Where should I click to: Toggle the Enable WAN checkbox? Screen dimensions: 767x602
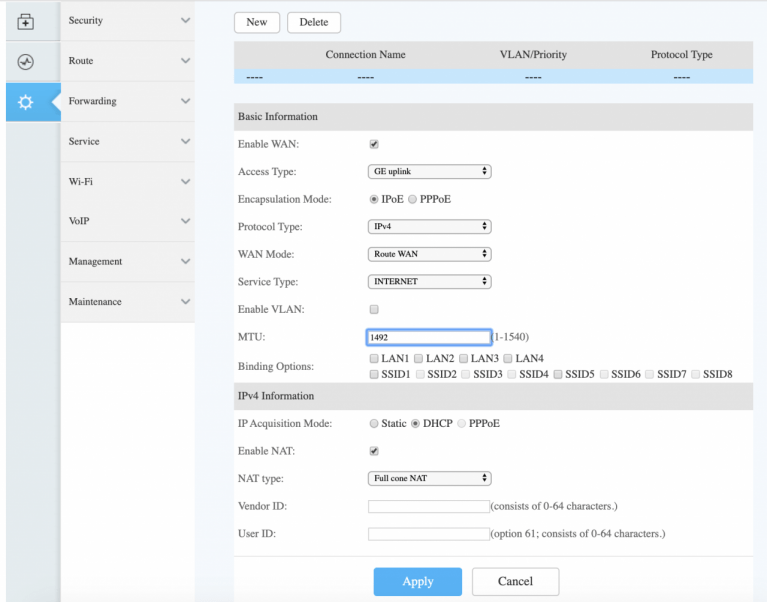[x=374, y=145]
